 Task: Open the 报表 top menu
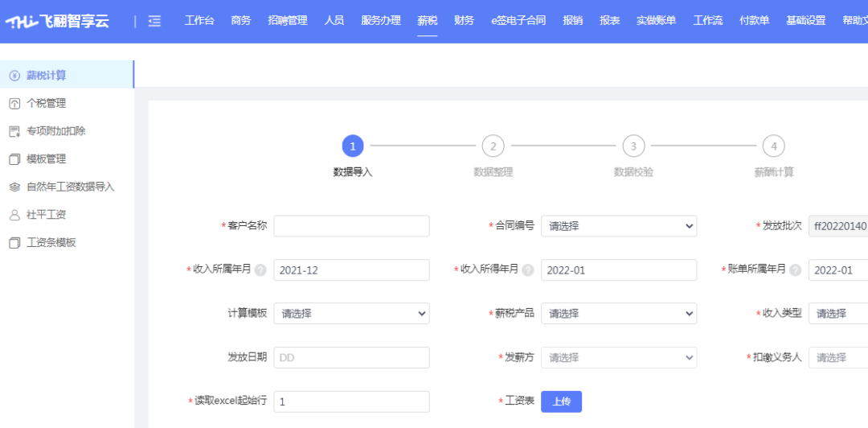click(x=609, y=21)
